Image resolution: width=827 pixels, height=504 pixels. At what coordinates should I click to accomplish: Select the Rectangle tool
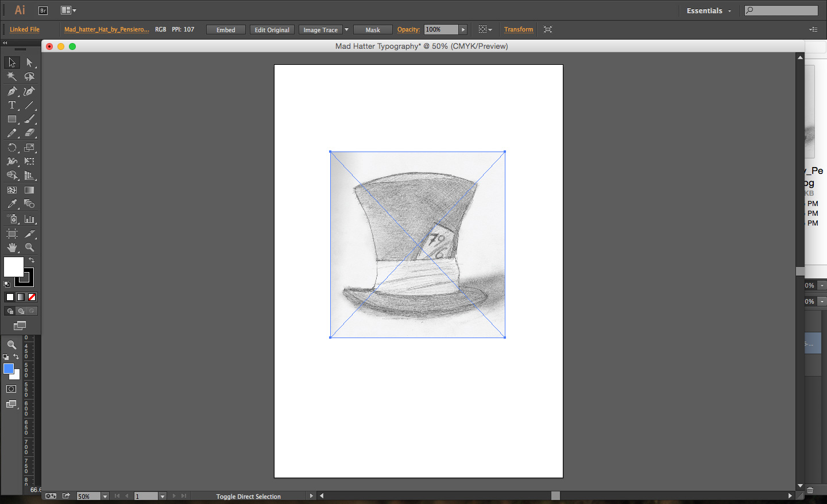point(12,119)
